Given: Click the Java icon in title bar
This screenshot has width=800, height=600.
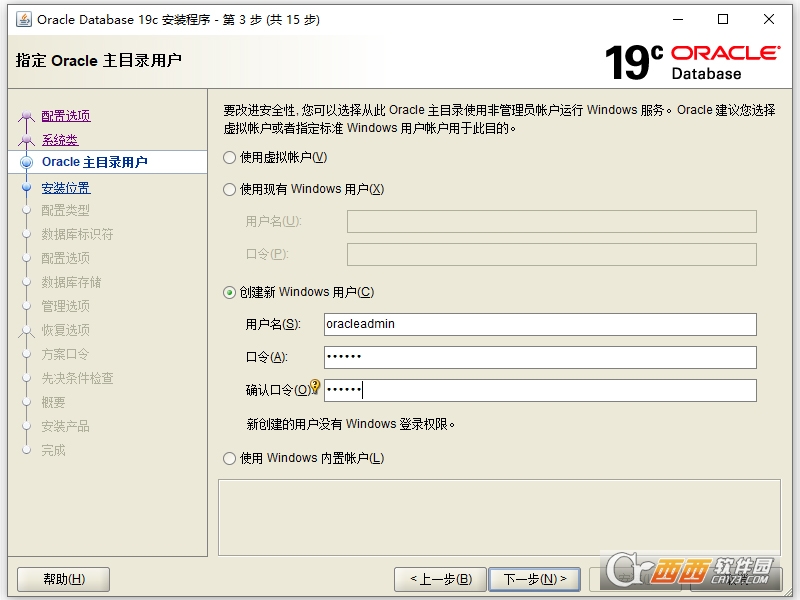Looking at the screenshot, I should (x=23, y=19).
